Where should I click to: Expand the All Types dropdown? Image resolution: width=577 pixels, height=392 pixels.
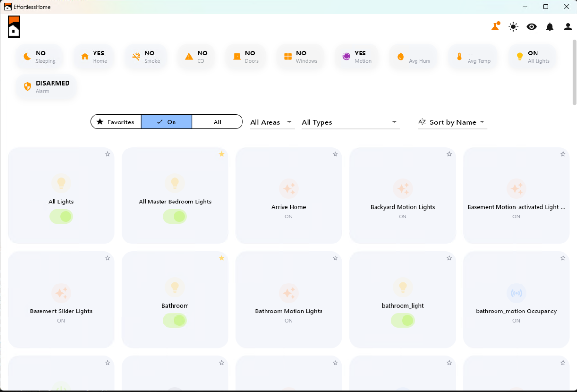pyautogui.click(x=349, y=122)
